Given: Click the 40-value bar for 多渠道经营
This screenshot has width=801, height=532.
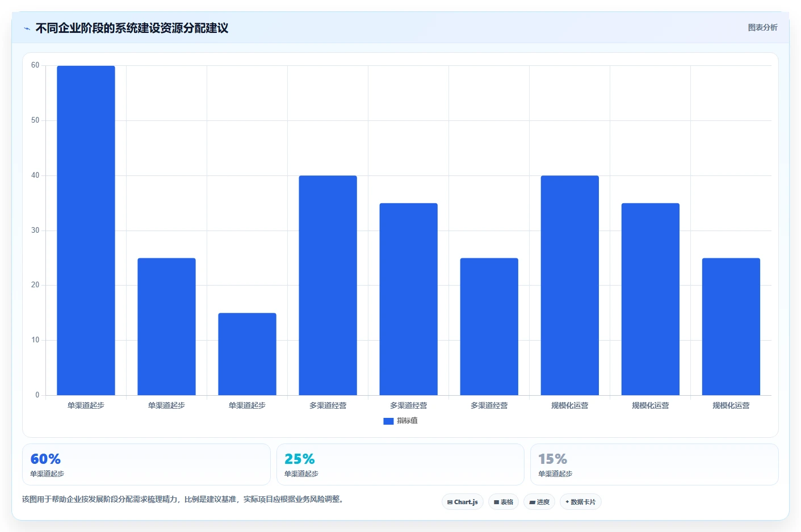Looking at the screenshot, I should pyautogui.click(x=328, y=286).
